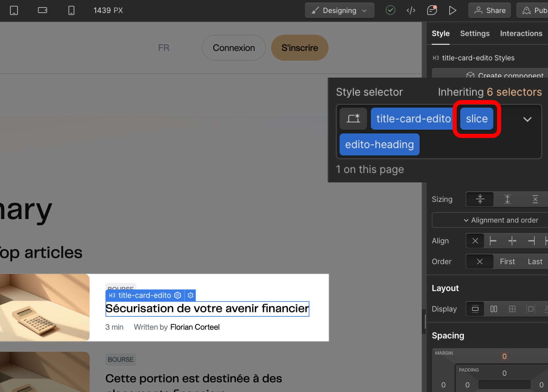
Task: Set Order to Last
Action: point(535,262)
